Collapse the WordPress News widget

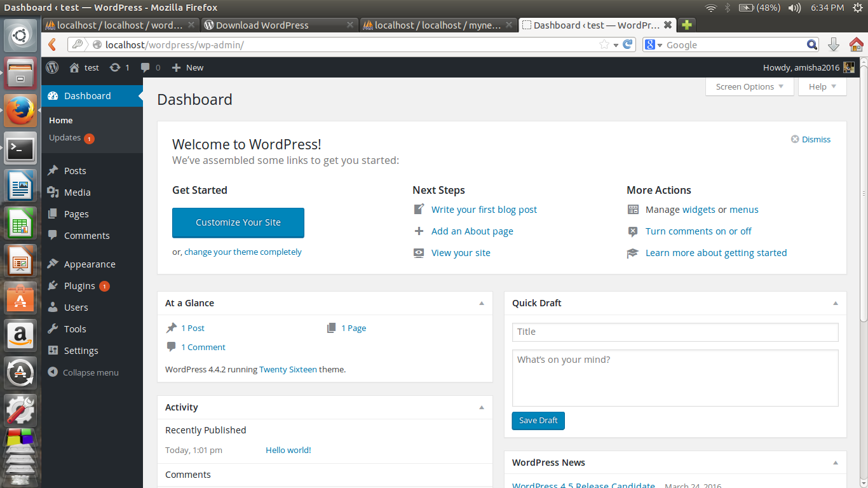tap(836, 463)
